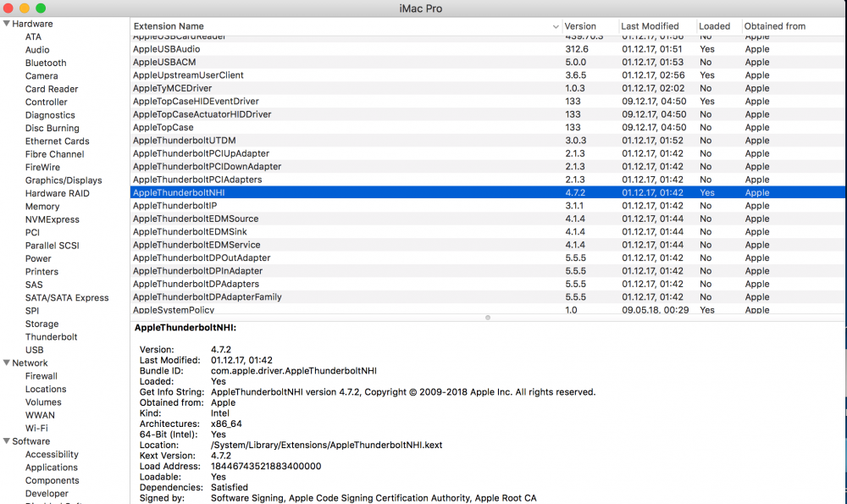This screenshot has height=504, width=847.
Task: Select ATA in the sidebar
Action: (x=33, y=36)
